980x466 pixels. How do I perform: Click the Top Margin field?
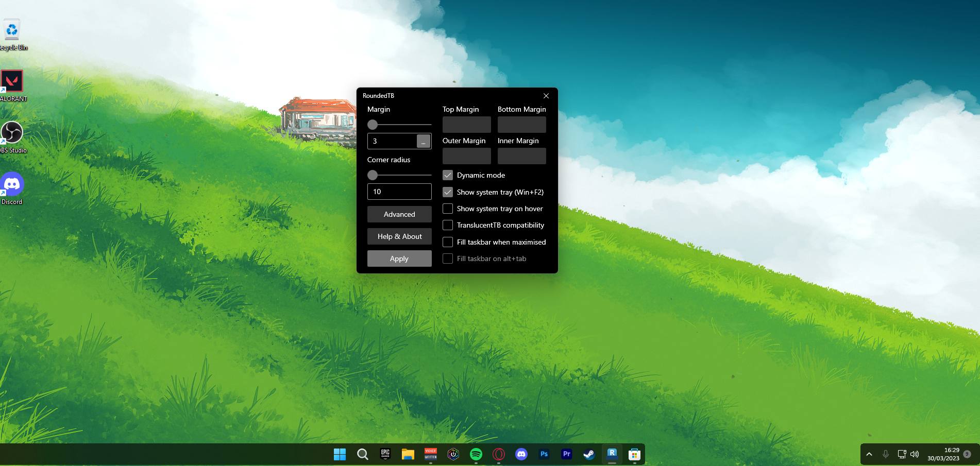[x=467, y=125]
